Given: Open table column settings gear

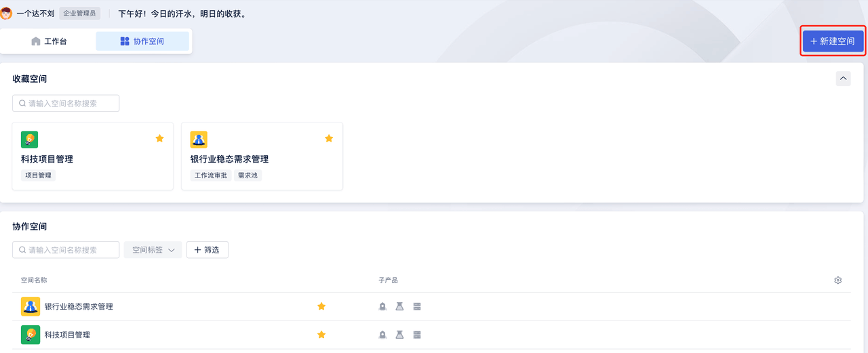Looking at the screenshot, I should [x=838, y=281].
